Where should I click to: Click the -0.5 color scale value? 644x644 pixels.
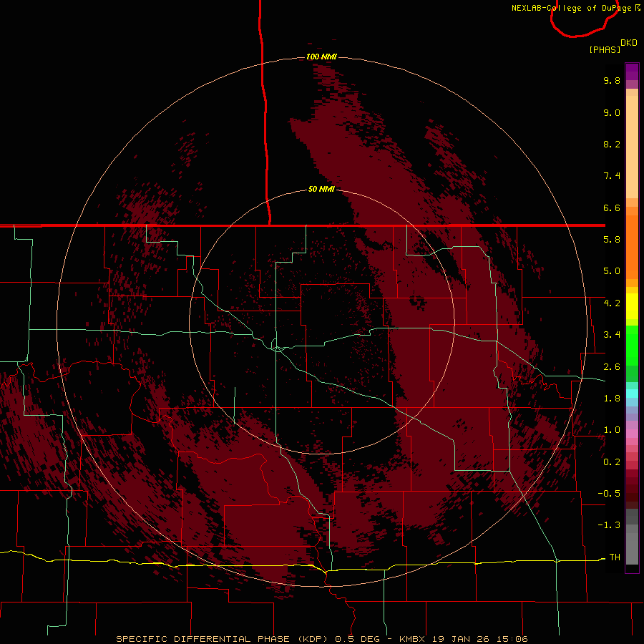tap(609, 494)
